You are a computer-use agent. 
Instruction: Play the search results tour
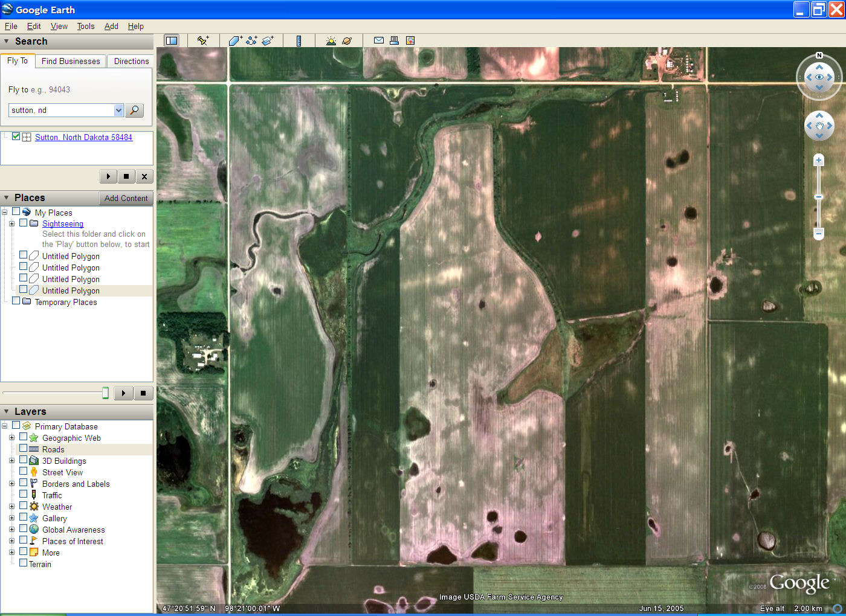108,176
